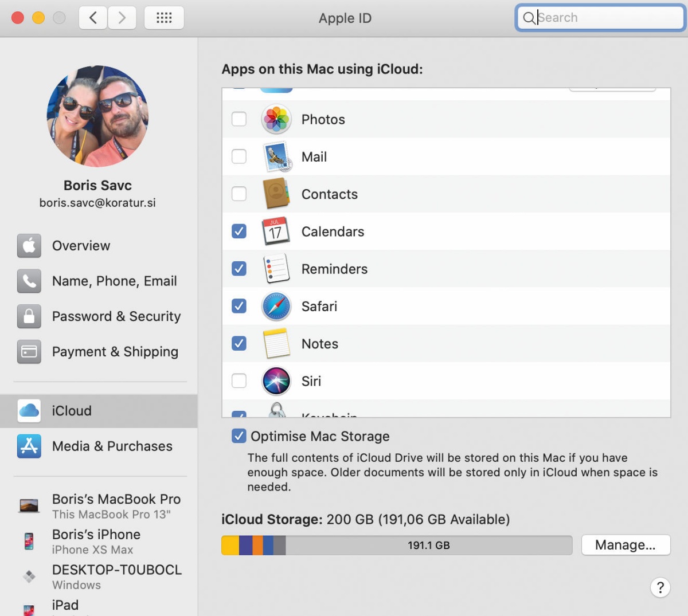Uncheck the Reminders checkbox
This screenshot has width=688, height=616.
click(x=239, y=268)
